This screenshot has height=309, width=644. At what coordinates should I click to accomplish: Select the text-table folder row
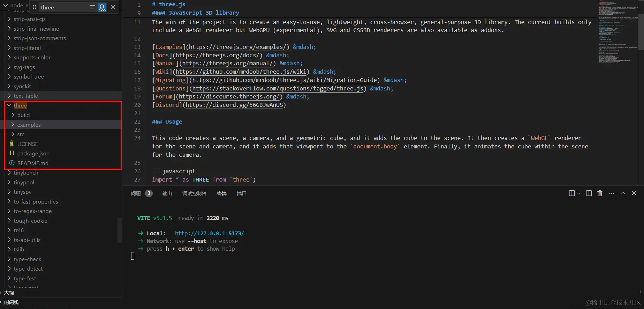61,96
